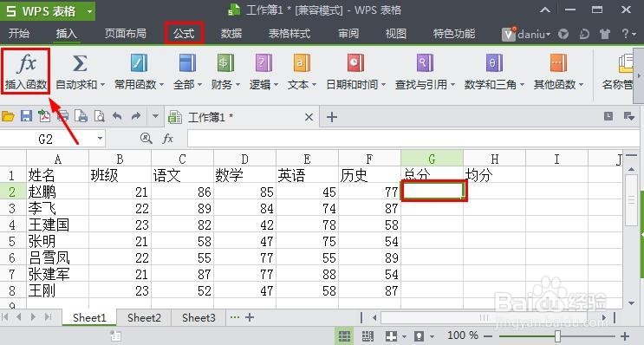The height and width of the screenshot is (345, 644).
Task: Open 逻辑 logical functions icon
Action: tap(263, 63)
